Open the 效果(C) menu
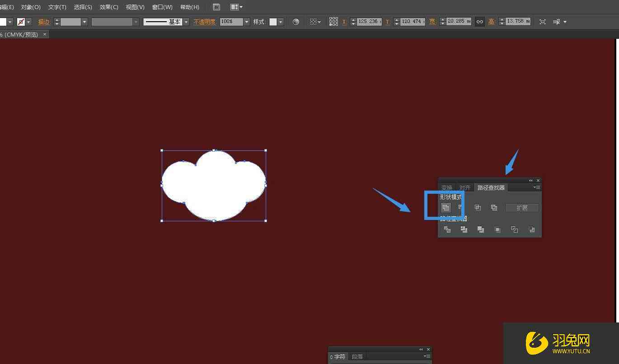The height and width of the screenshot is (364, 619). pyautogui.click(x=109, y=7)
